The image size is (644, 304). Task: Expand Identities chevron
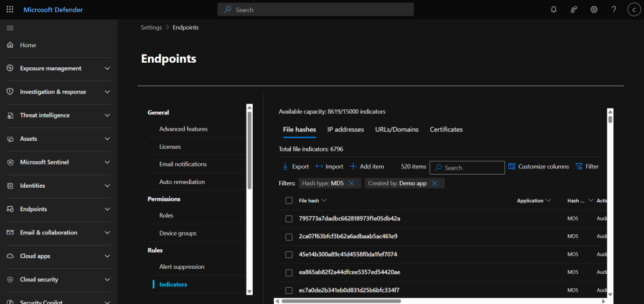coord(107,186)
